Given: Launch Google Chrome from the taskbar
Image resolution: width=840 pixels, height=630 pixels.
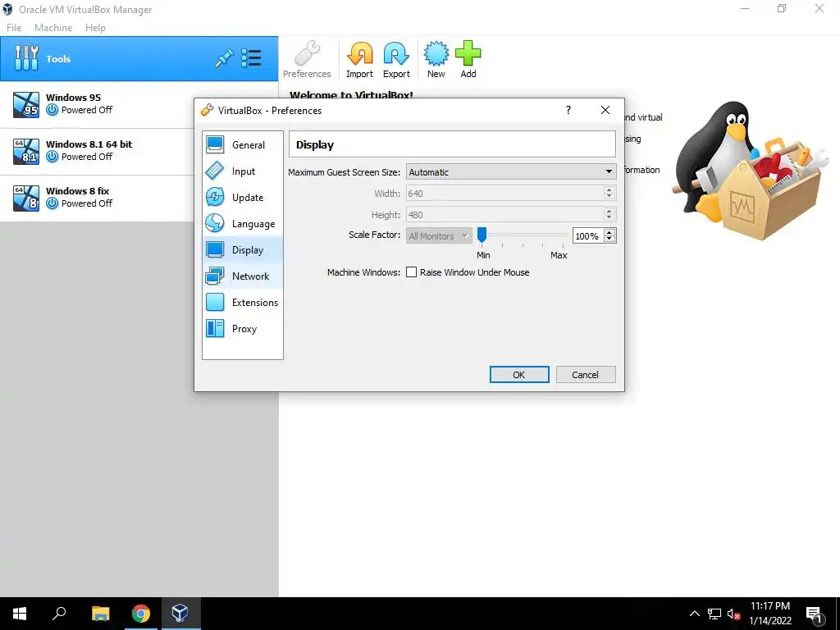Looking at the screenshot, I should (x=141, y=614).
